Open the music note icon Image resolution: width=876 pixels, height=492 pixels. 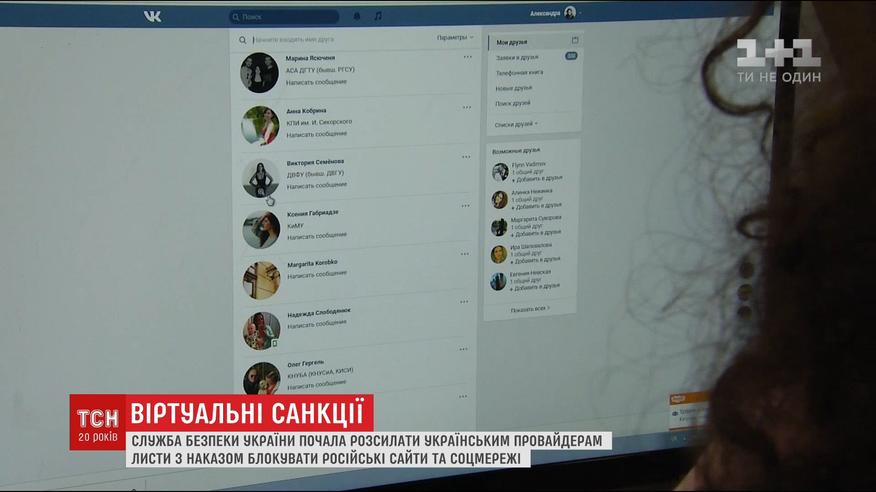(x=377, y=17)
